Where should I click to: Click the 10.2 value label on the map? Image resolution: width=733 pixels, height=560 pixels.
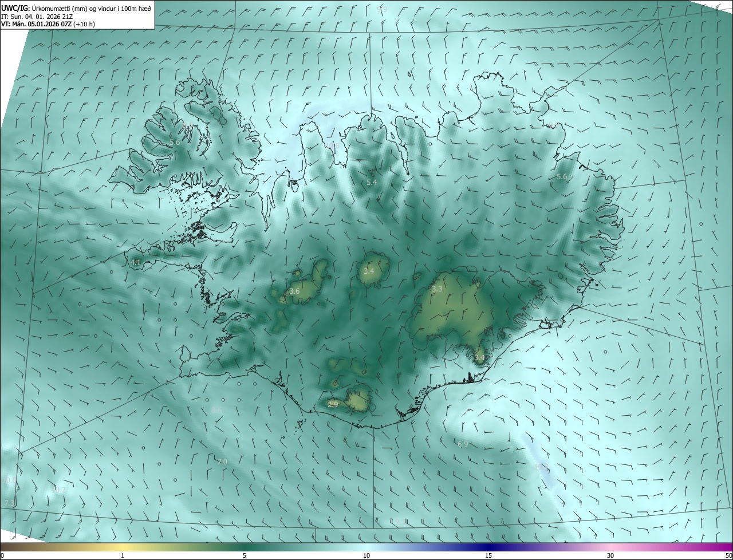[x=59, y=490]
